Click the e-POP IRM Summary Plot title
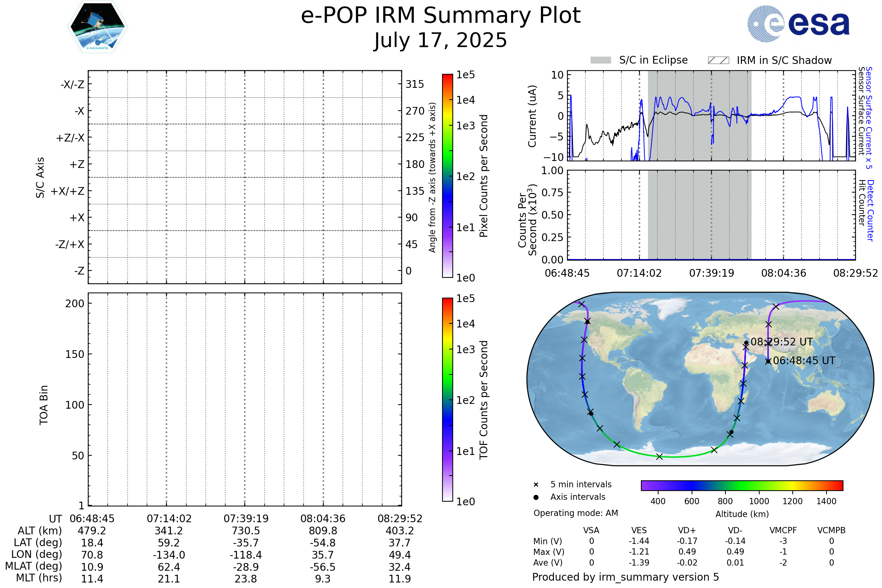 (x=441, y=16)
